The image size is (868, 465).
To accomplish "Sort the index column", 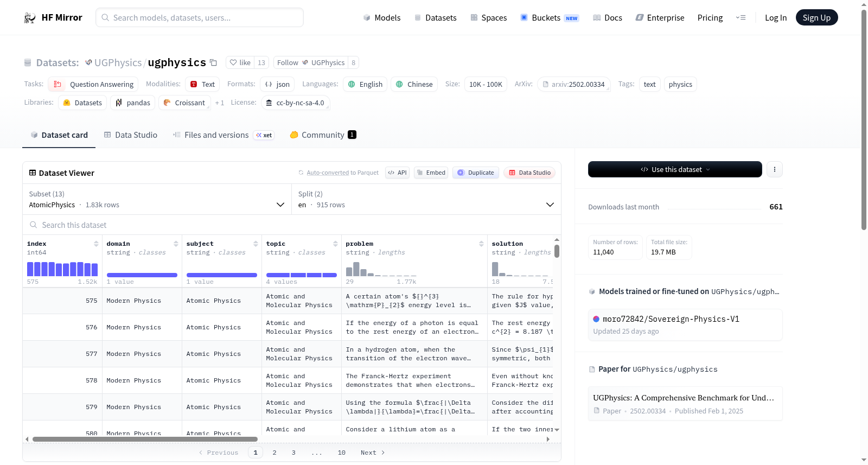I will pos(96,244).
